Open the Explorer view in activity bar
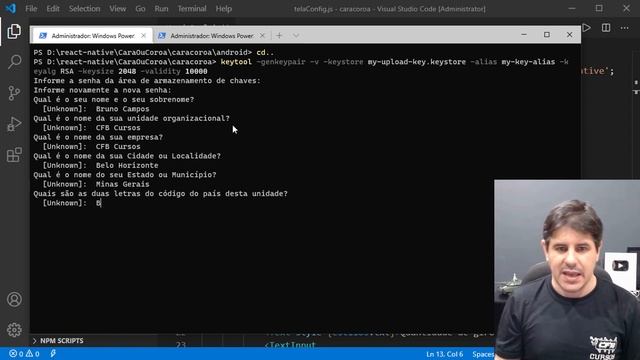Screen dimensions: 640x360 [14, 31]
